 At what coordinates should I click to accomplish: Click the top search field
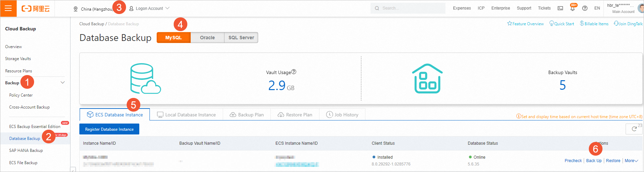tap(408, 8)
